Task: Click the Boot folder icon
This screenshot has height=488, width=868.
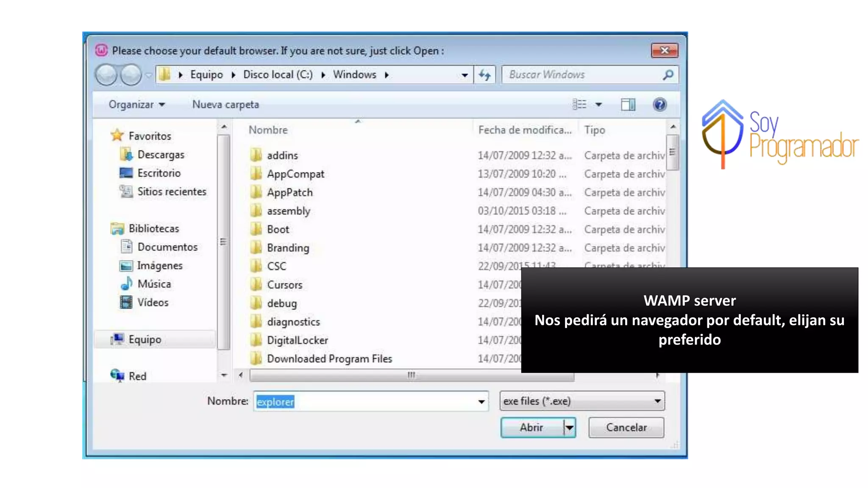Action: (256, 229)
